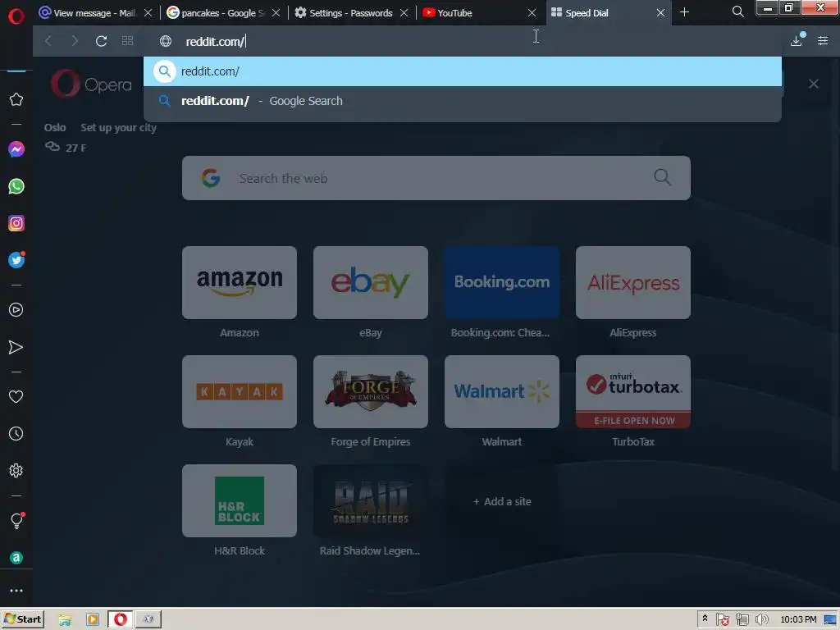Click the search tabs magnifier icon
The width and height of the screenshot is (840, 630).
[737, 11]
